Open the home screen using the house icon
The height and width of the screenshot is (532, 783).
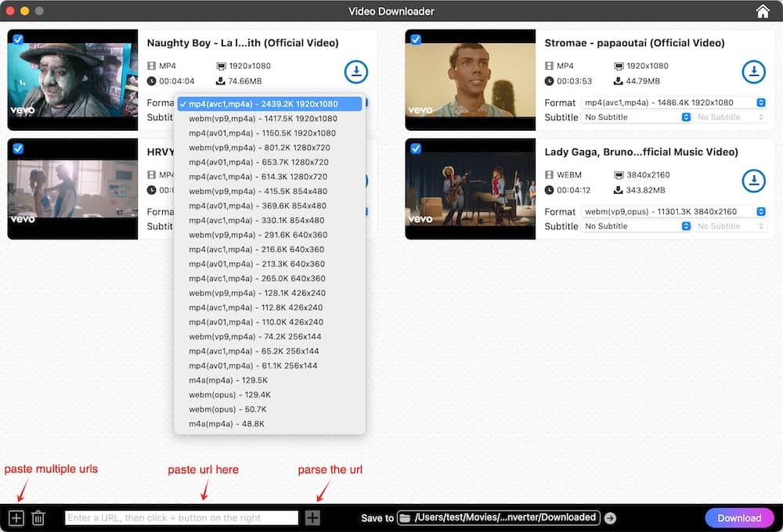click(x=763, y=11)
